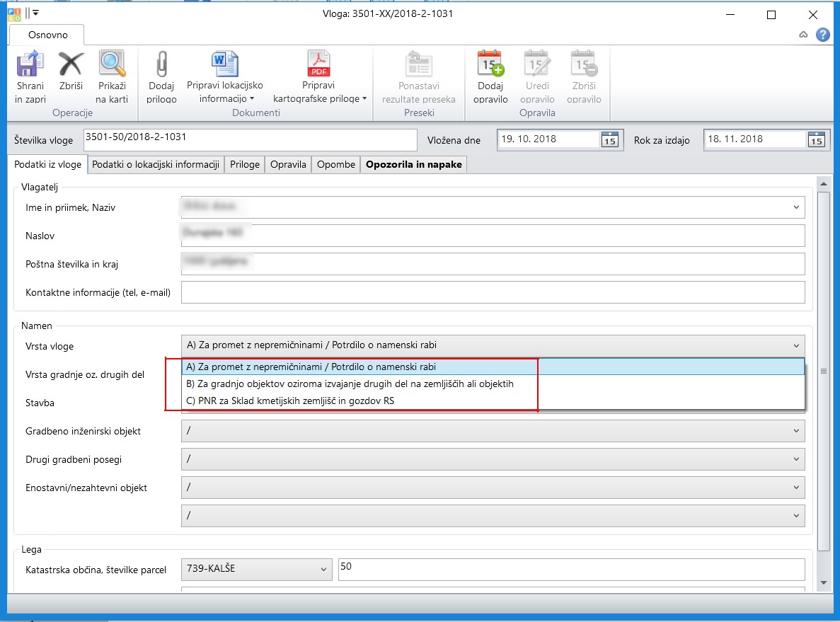
Task: Click Dodaj prilogo paperclip icon
Action: tap(161, 65)
